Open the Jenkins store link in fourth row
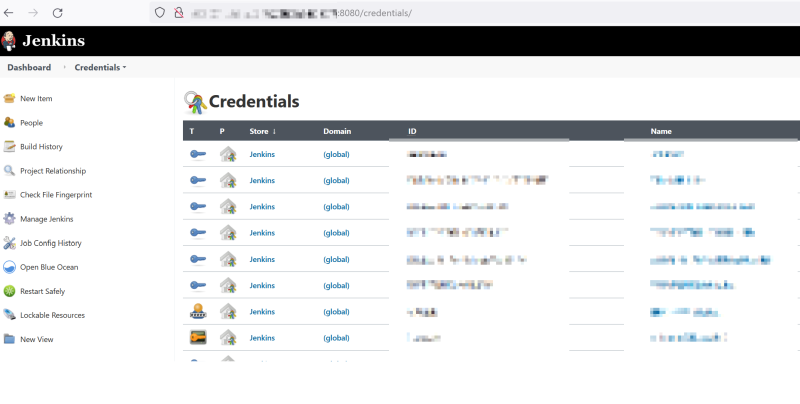 tap(262, 233)
